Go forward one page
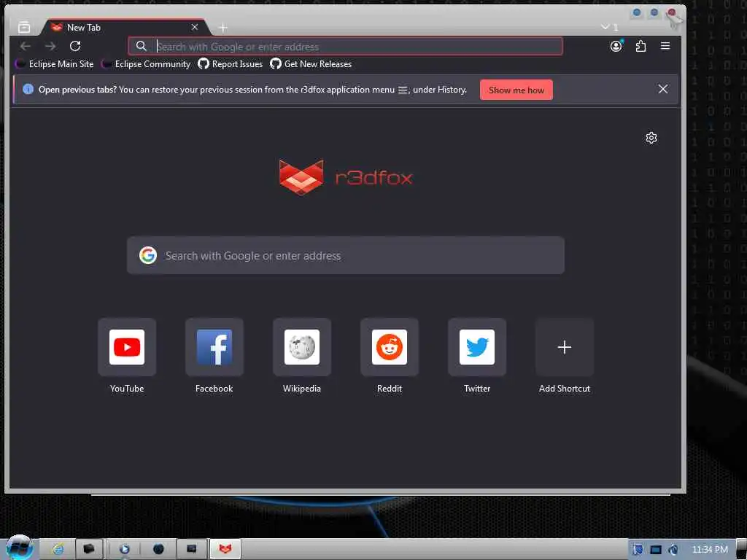This screenshot has width=747, height=560. (x=50, y=46)
